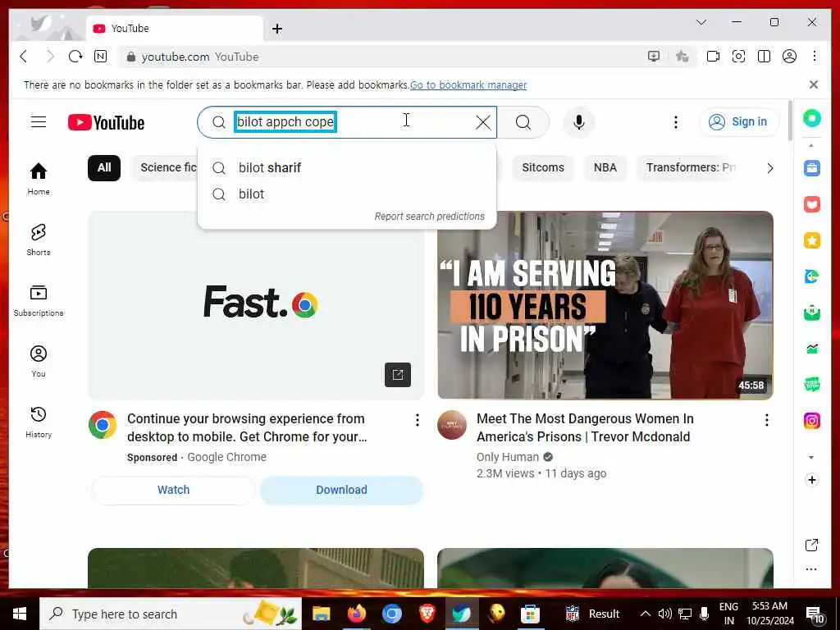Collapse side panel up arrow
The image size is (840, 630).
tap(811, 145)
